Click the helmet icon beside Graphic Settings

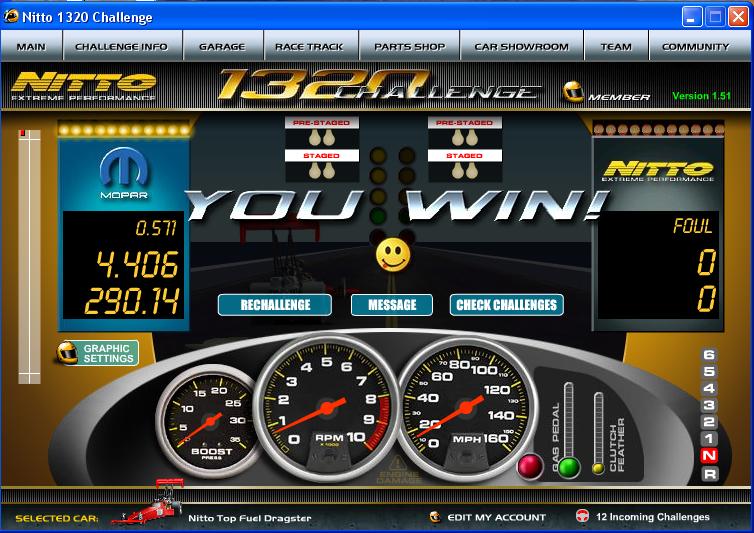click(67, 353)
